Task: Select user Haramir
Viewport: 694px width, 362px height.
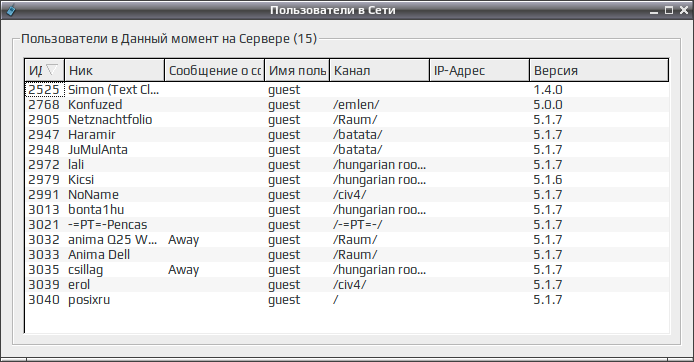Action: tap(92, 135)
